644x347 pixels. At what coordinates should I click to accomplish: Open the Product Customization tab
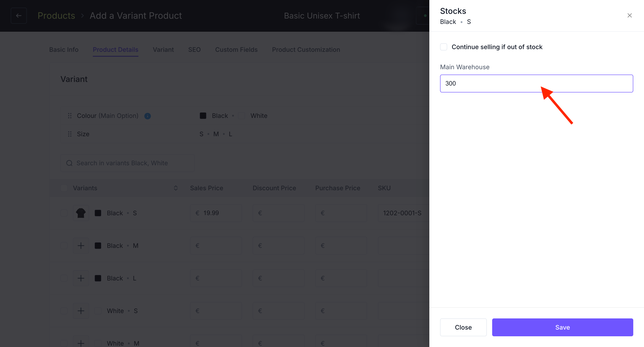306,50
